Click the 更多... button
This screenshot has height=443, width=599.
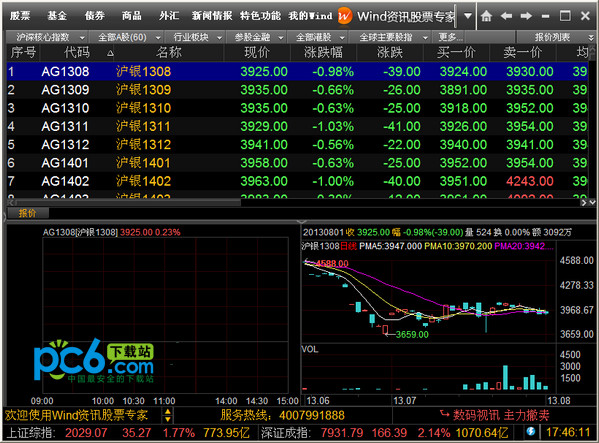450,37
